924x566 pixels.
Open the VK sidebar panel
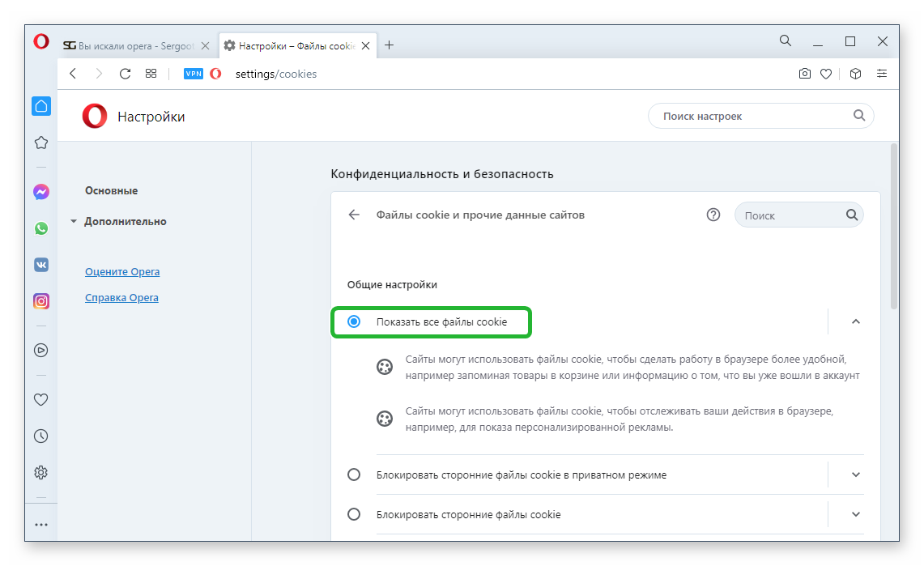(41, 265)
